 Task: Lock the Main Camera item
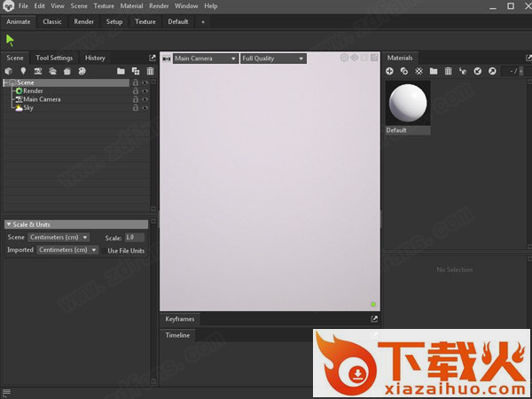tap(136, 99)
